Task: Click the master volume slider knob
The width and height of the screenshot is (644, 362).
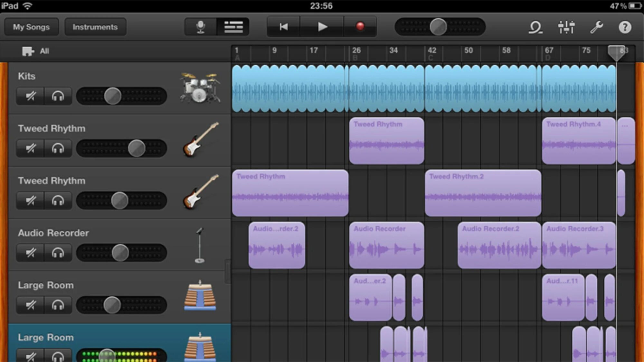Action: pyautogui.click(x=438, y=27)
